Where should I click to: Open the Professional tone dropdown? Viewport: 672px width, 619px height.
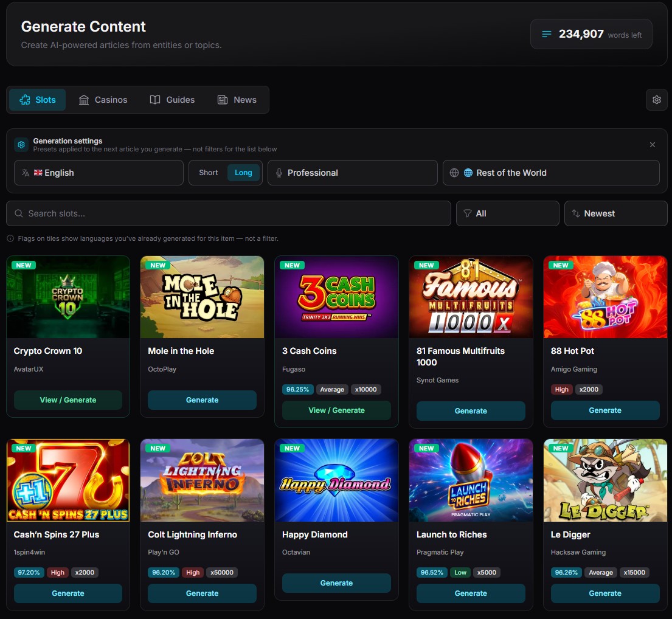click(352, 173)
